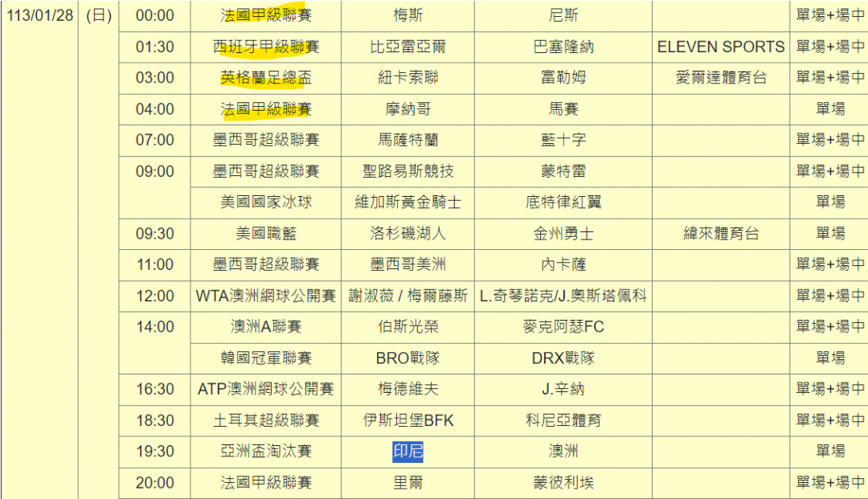Click team 藍十字
This screenshot has height=499, width=868.
[x=563, y=141]
